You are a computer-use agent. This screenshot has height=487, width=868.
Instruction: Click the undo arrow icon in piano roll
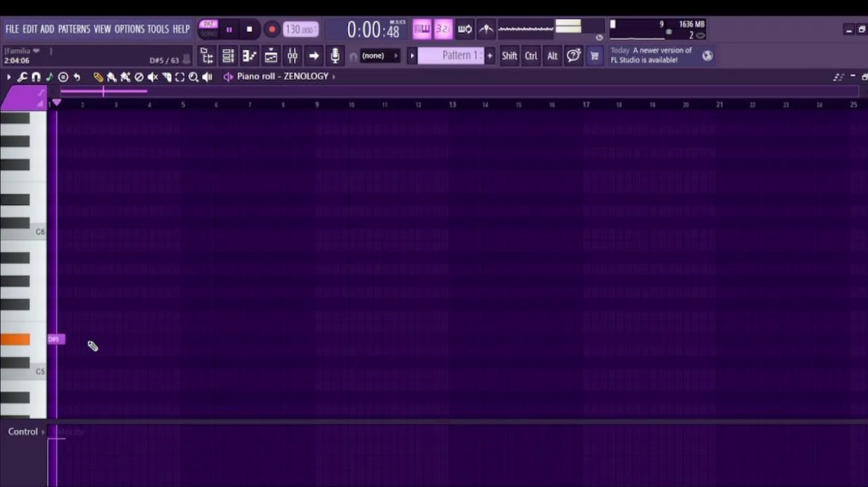pos(76,77)
